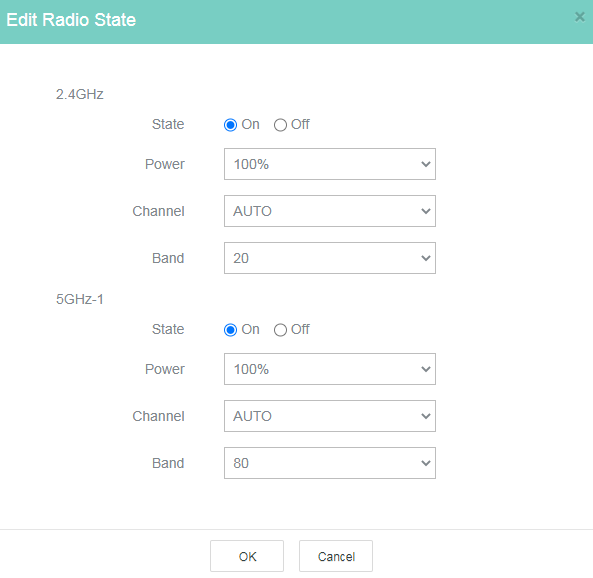
Task: Open the 5GHz-1 Power dropdown
Action: tap(330, 369)
